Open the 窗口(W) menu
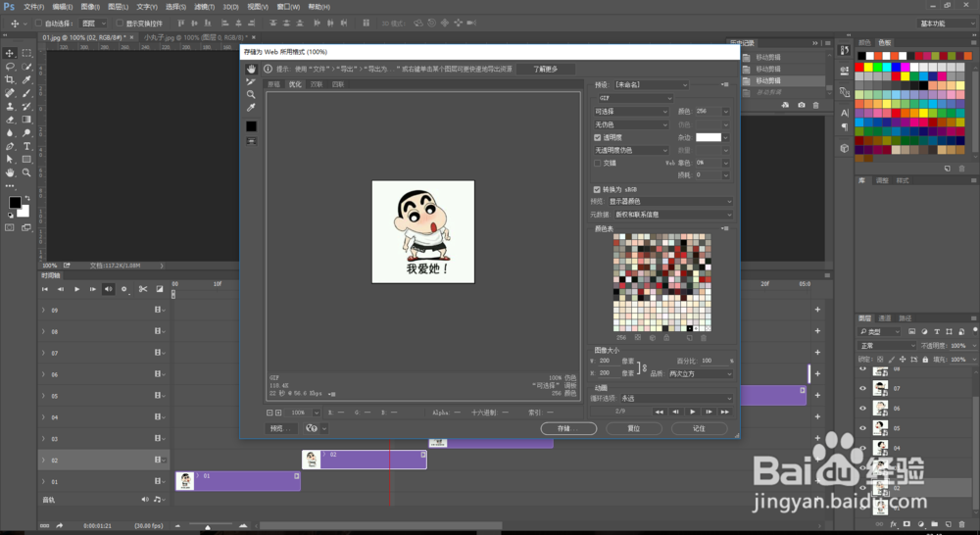 [288, 7]
